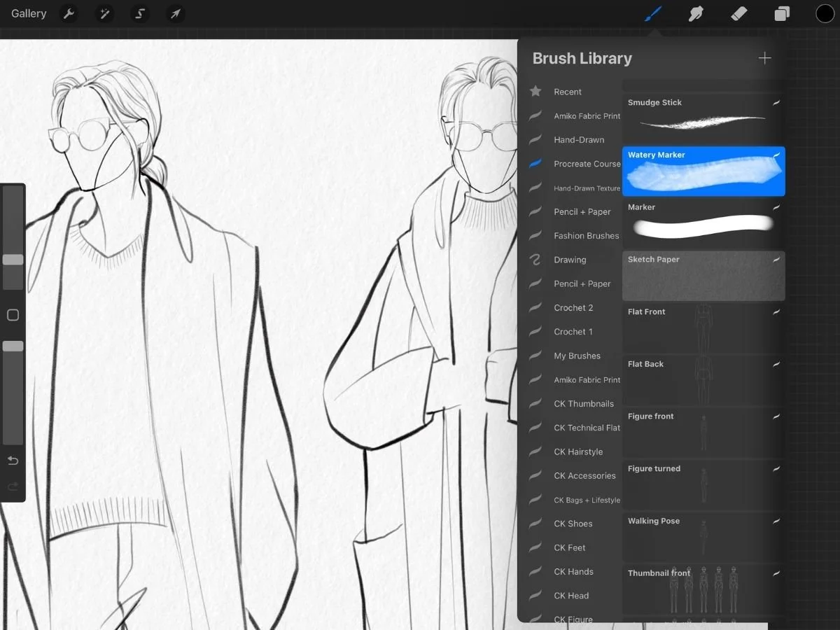This screenshot has width=840, height=630.
Task: Select the Smudge tool
Action: [695, 13]
